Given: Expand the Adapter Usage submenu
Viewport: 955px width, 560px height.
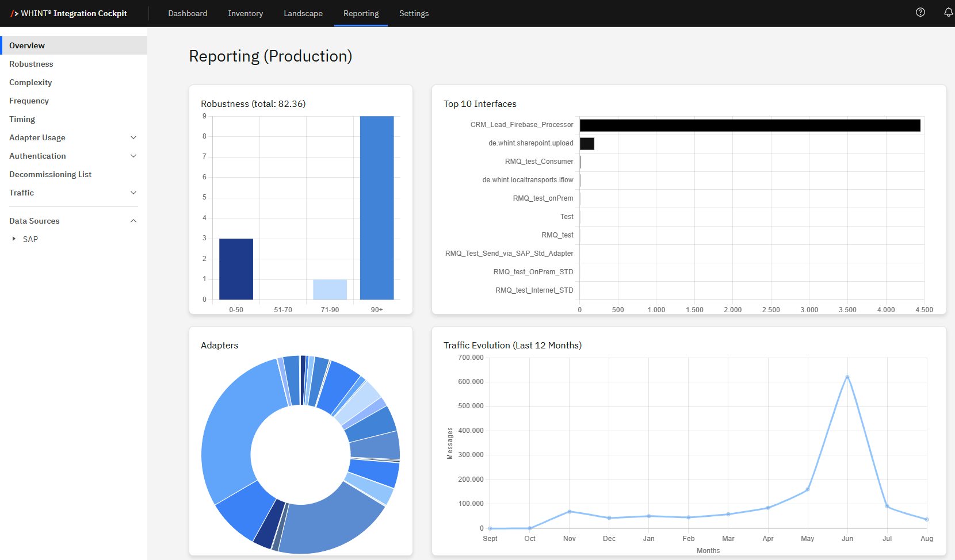Looking at the screenshot, I should pos(133,137).
